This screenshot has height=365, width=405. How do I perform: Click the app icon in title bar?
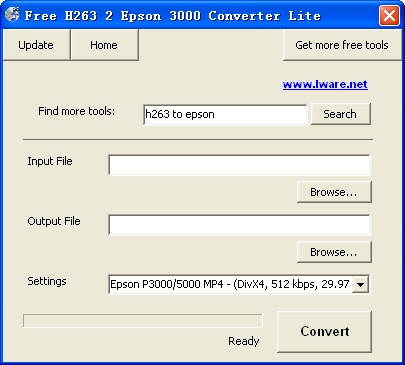(12, 15)
